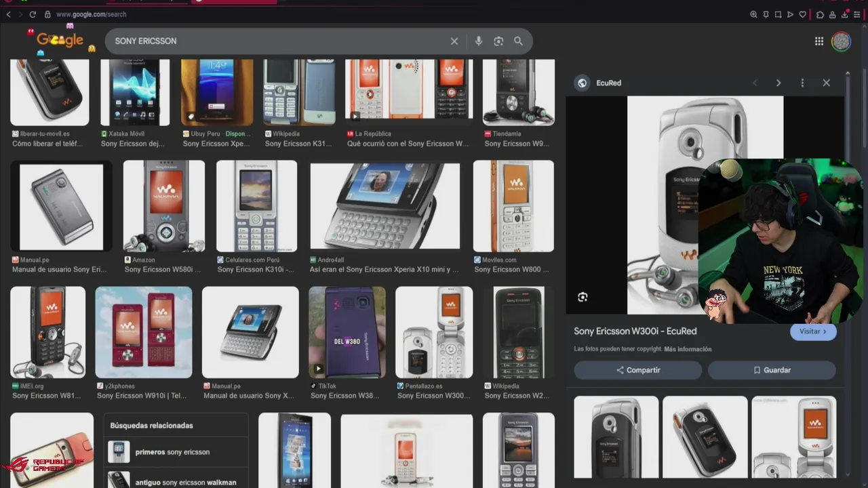The image size is (868, 488).
Task: Go to previous image in preview panel
Action: (x=755, y=83)
